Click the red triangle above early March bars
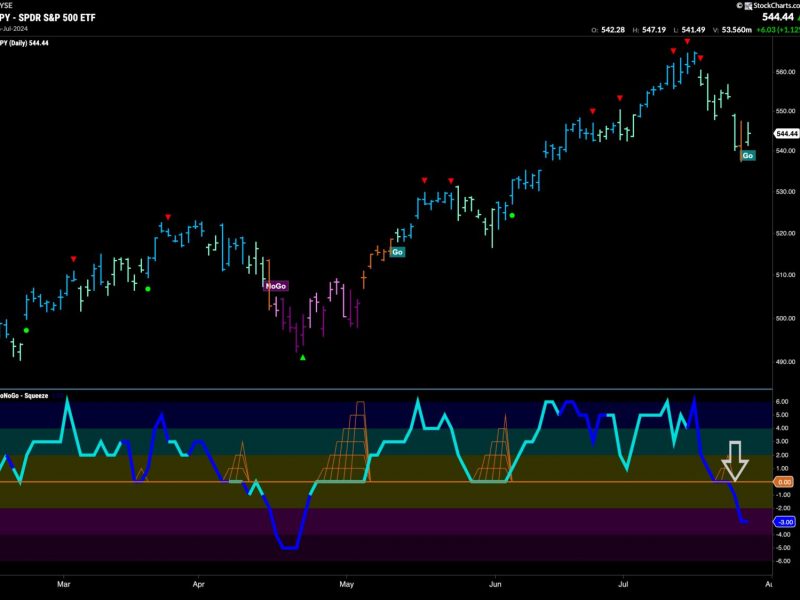The image size is (800, 600). [x=73, y=259]
